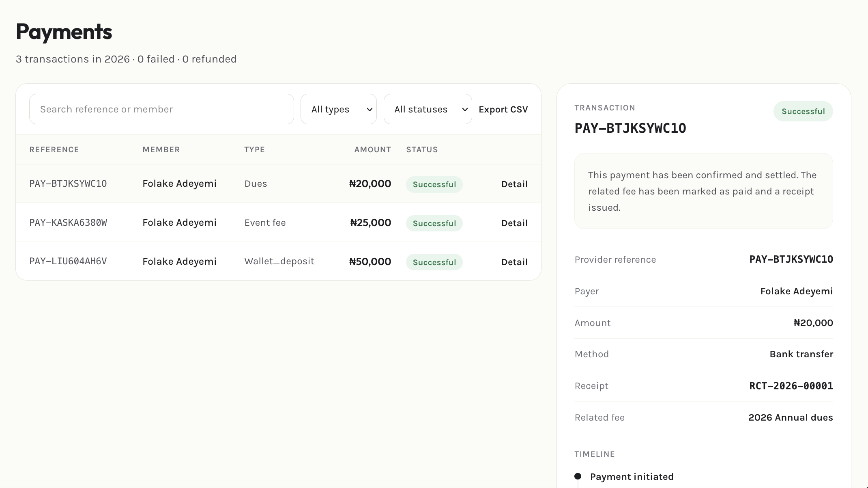Export payments as CSV
868x488 pixels.
(503, 110)
